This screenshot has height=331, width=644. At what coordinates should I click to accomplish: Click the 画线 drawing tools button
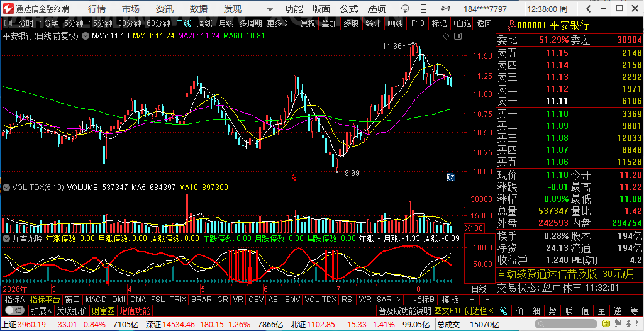tap(395, 23)
